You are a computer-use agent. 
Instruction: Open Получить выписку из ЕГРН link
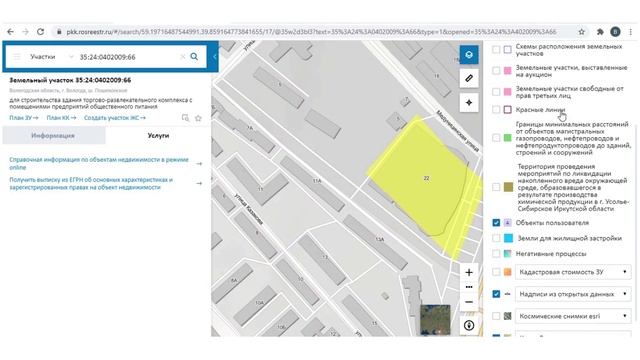coord(91,184)
